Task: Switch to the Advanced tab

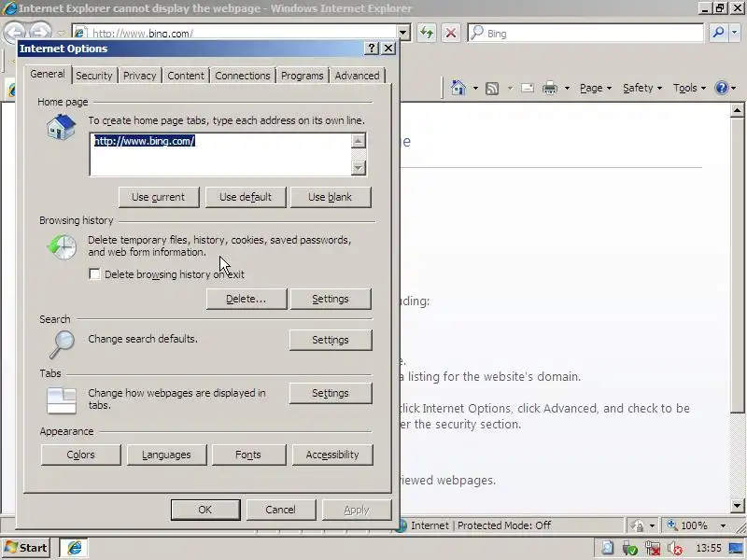Action: click(357, 76)
